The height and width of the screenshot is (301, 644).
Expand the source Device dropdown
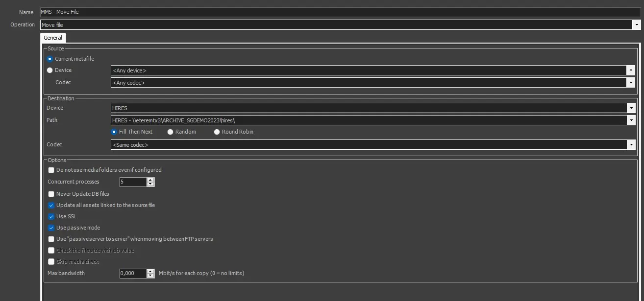pos(631,70)
